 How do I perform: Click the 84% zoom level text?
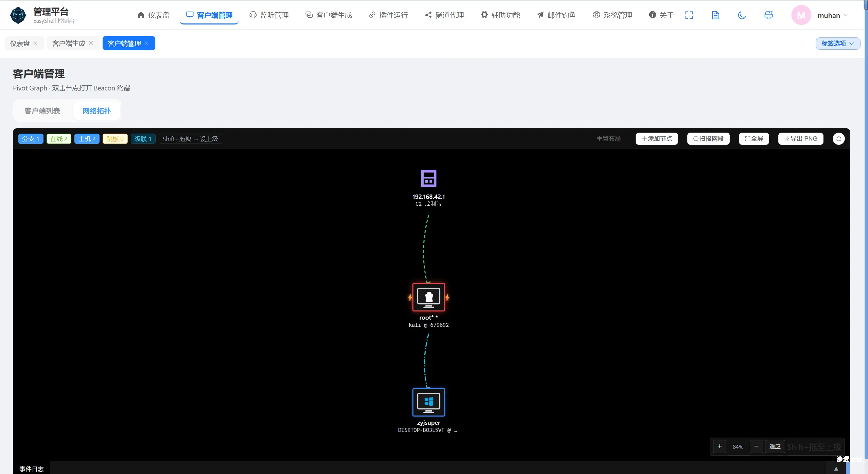pos(738,447)
